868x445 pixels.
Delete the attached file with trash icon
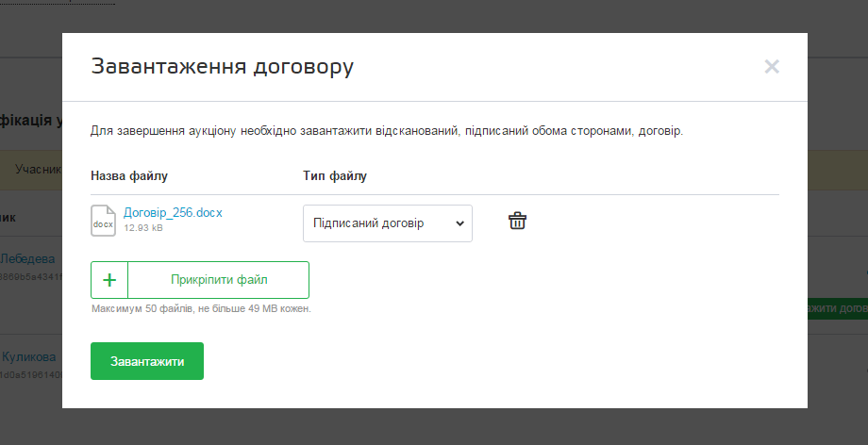tap(517, 221)
